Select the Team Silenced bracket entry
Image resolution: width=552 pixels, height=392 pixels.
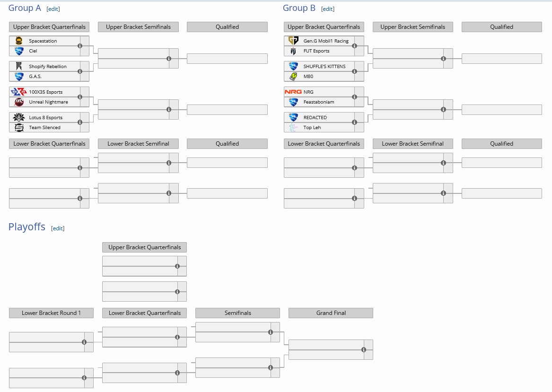click(44, 127)
